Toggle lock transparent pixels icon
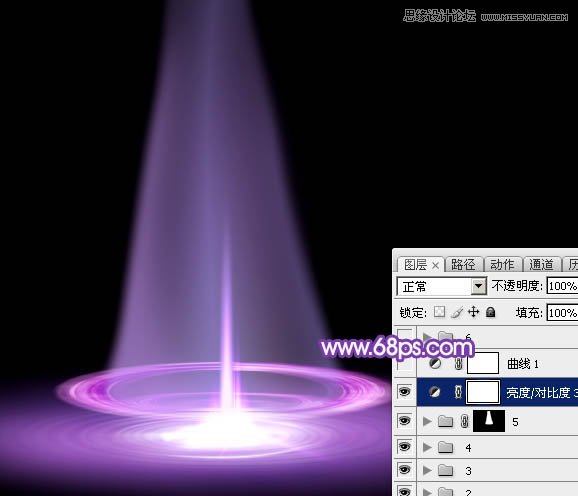 tap(439, 312)
